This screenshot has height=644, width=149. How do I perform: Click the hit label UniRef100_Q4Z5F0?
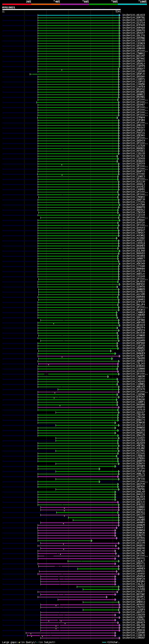(x=133, y=356)
